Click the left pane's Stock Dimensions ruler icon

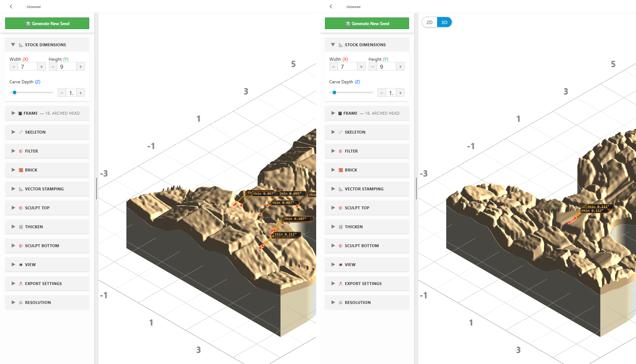tap(21, 45)
